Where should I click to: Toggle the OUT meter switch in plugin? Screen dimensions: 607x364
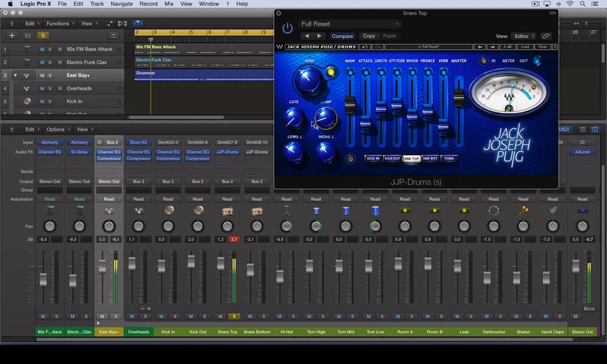(x=537, y=61)
